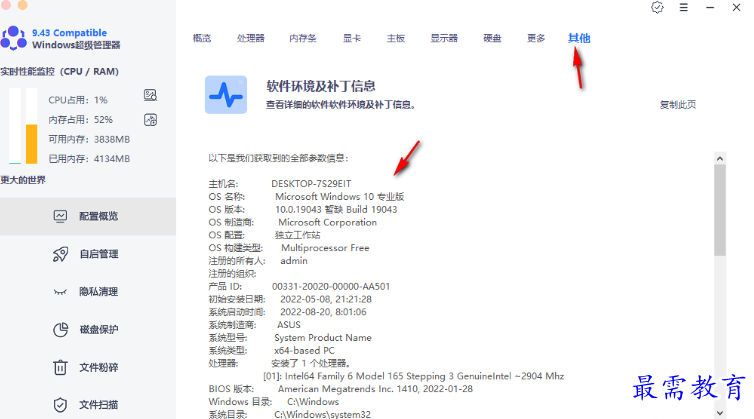
Task: Select the 显示器 tab
Action: click(x=444, y=38)
